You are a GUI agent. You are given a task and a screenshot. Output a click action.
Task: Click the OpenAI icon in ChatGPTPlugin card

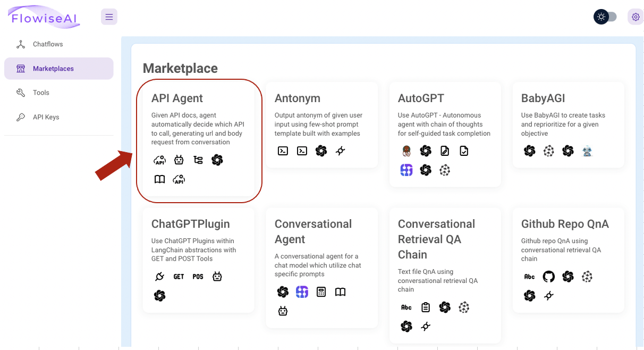[160, 296]
